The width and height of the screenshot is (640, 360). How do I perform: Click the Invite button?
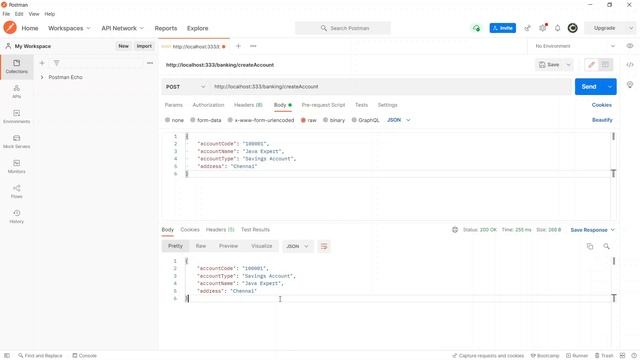point(502,28)
